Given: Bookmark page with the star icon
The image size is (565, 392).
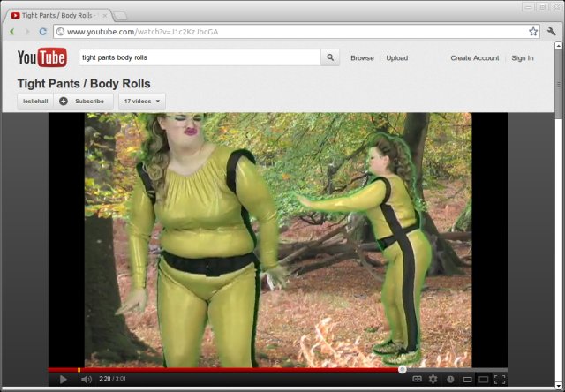Looking at the screenshot, I should [533, 32].
